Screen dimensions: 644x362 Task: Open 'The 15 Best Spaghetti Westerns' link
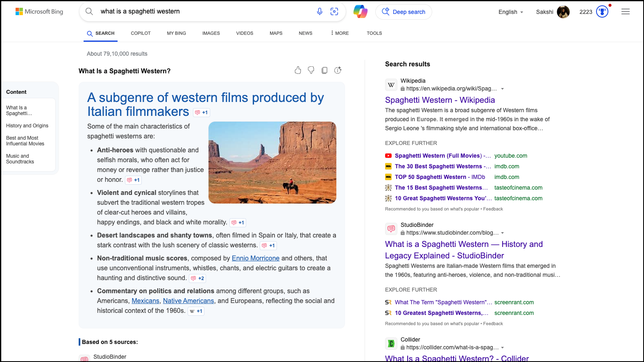[x=441, y=188]
